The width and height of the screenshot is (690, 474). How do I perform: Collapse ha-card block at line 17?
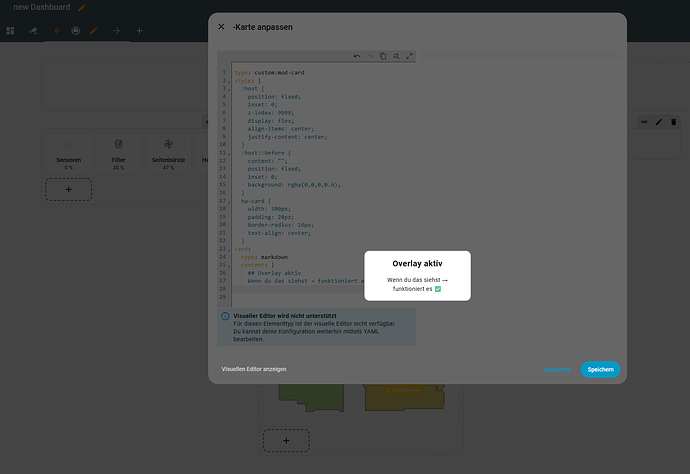[x=229, y=202]
